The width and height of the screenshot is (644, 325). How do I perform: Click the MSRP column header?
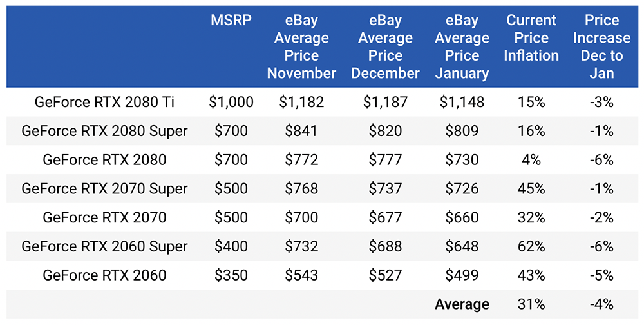(x=231, y=20)
